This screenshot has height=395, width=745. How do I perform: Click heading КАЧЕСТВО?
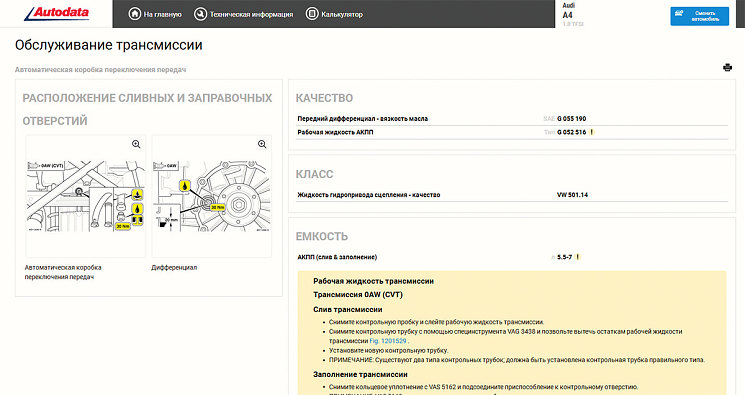point(324,98)
